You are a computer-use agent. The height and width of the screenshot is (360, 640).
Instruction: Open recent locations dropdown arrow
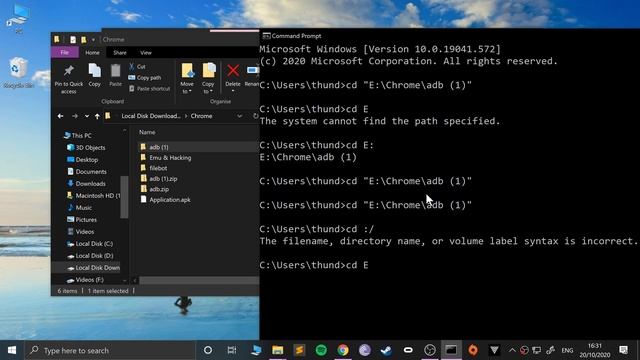point(87,116)
